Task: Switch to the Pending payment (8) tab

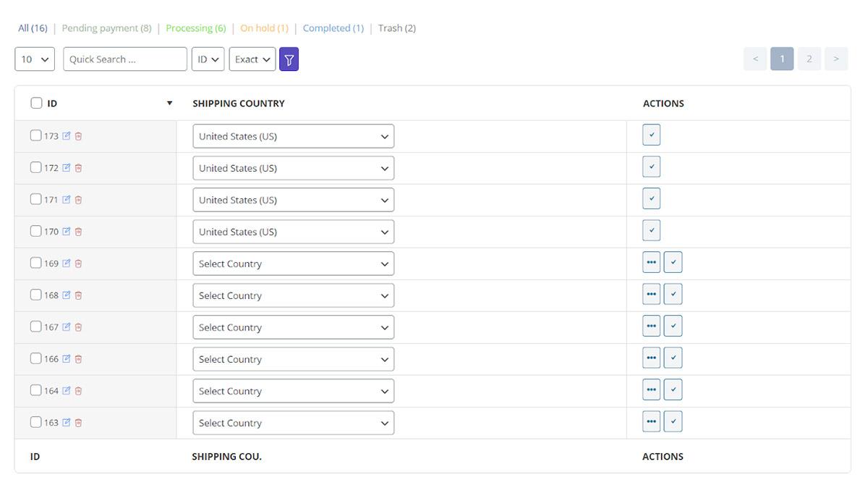Action: 106,28
